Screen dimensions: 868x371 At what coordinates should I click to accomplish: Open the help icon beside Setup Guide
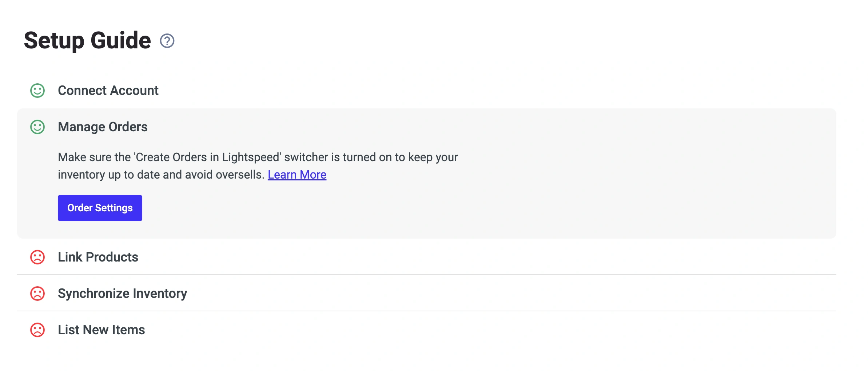[167, 41]
